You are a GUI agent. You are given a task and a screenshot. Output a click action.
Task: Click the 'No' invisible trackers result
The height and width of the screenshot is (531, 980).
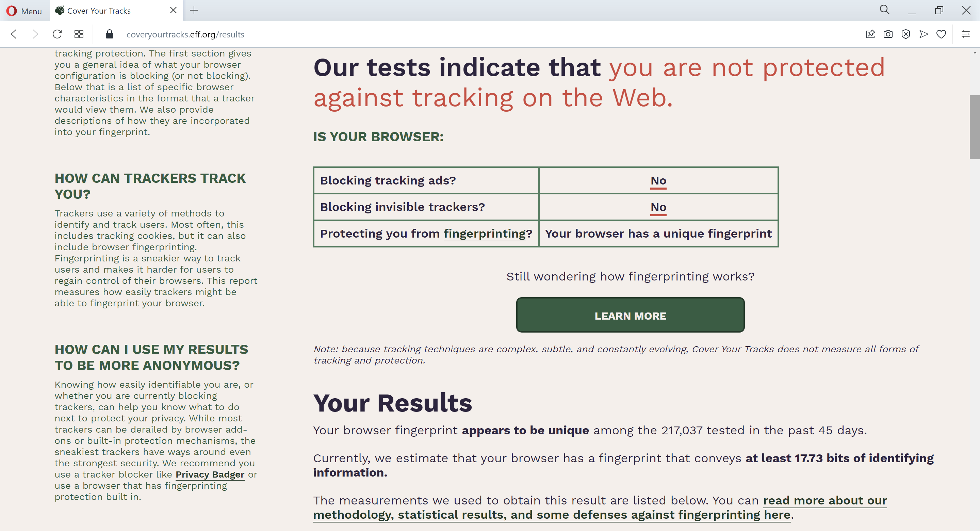point(658,207)
